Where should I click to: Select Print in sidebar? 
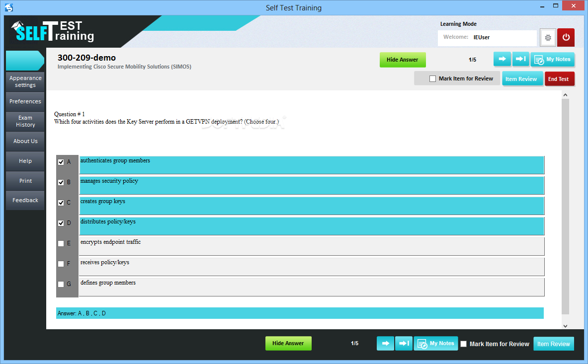click(x=25, y=181)
